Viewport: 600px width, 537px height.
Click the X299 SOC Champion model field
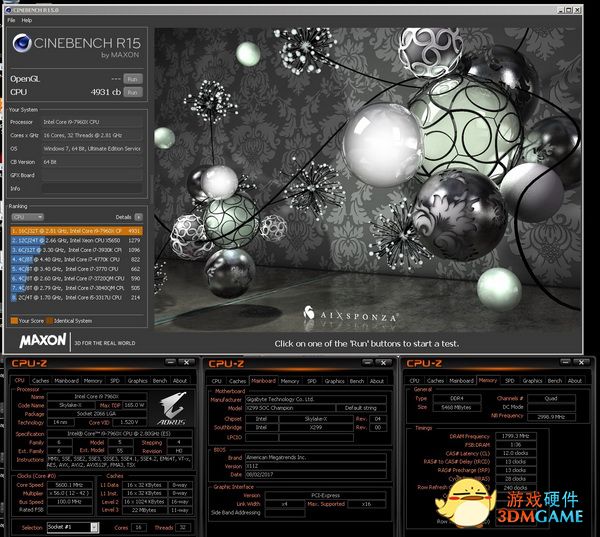click(290, 408)
